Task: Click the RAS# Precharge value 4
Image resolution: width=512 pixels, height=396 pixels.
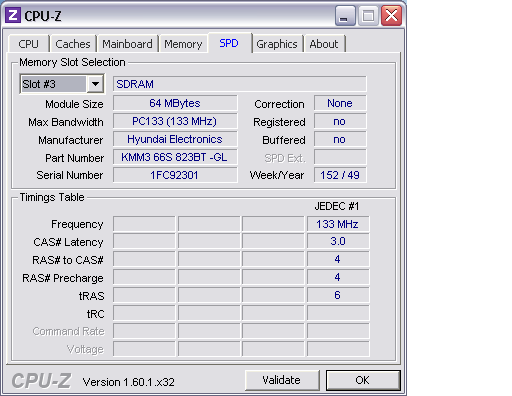Action: [338, 277]
